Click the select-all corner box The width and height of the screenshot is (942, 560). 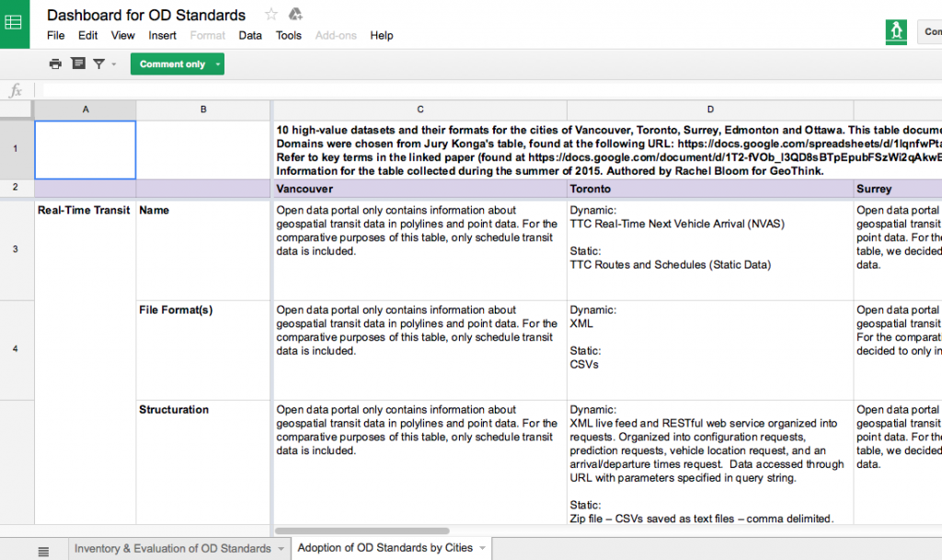pyautogui.click(x=16, y=109)
